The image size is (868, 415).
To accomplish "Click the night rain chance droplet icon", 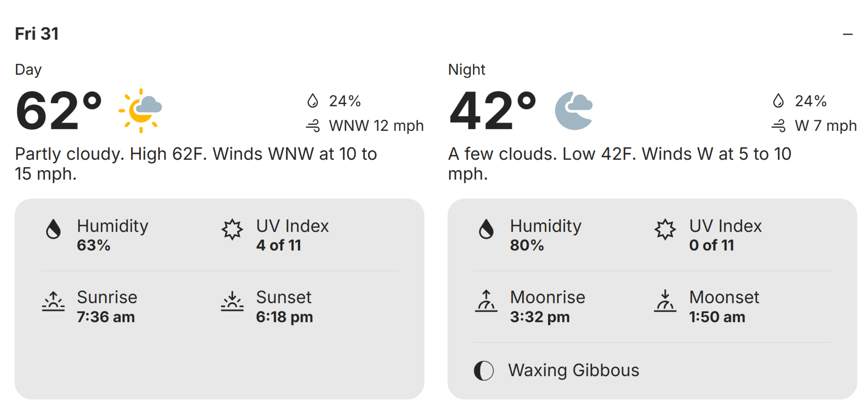I will pyautogui.click(x=778, y=100).
